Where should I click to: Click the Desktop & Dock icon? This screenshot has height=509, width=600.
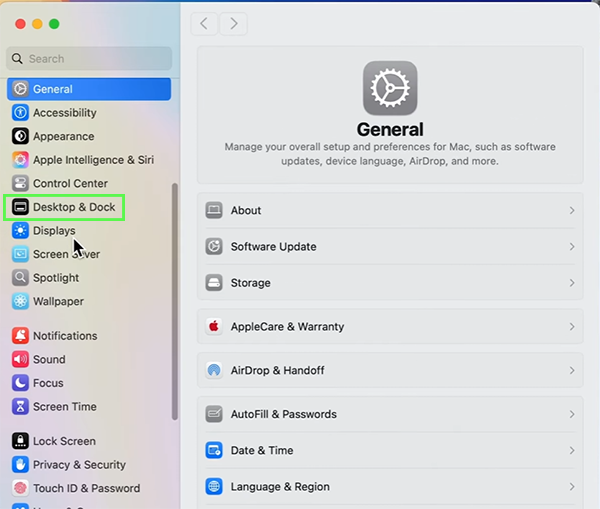tap(20, 207)
